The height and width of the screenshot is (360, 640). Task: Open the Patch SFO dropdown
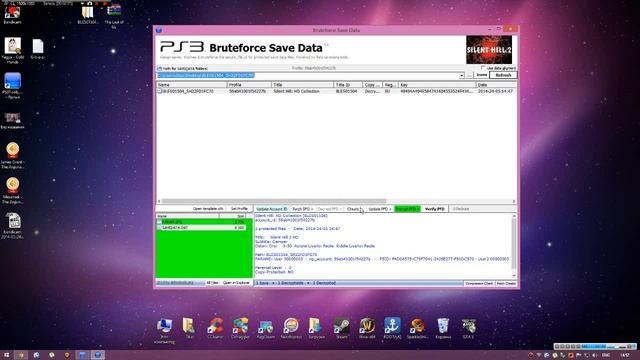(x=302, y=209)
